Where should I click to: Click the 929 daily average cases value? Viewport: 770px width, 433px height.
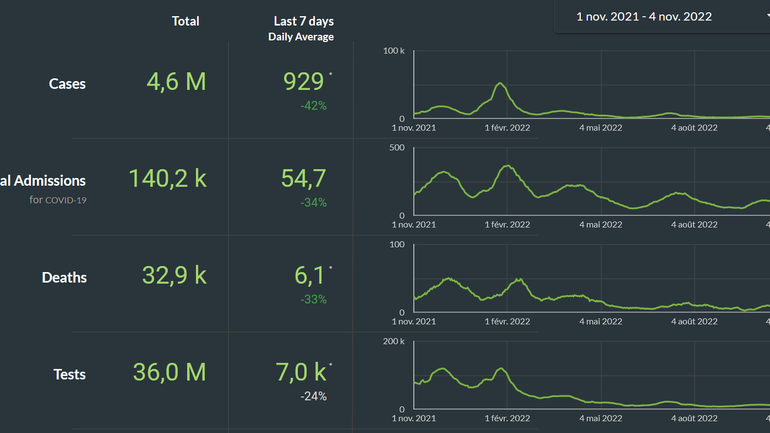[x=303, y=82]
